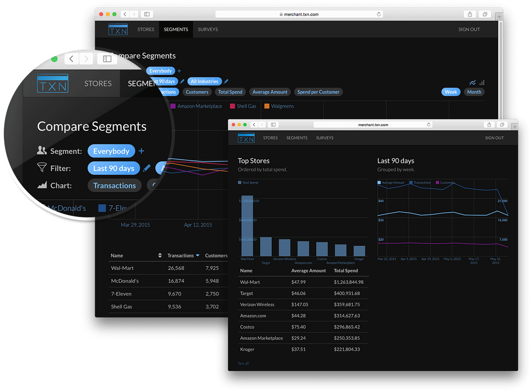Click the $1,263,844.98 total spend cell

(349, 282)
